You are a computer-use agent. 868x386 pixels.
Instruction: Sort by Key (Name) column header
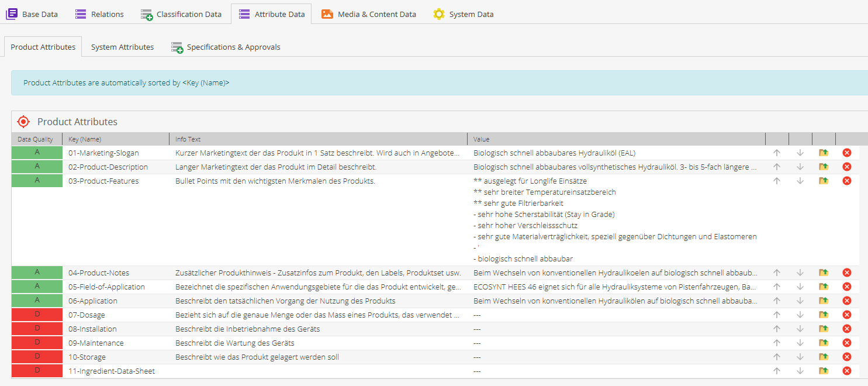pos(85,139)
